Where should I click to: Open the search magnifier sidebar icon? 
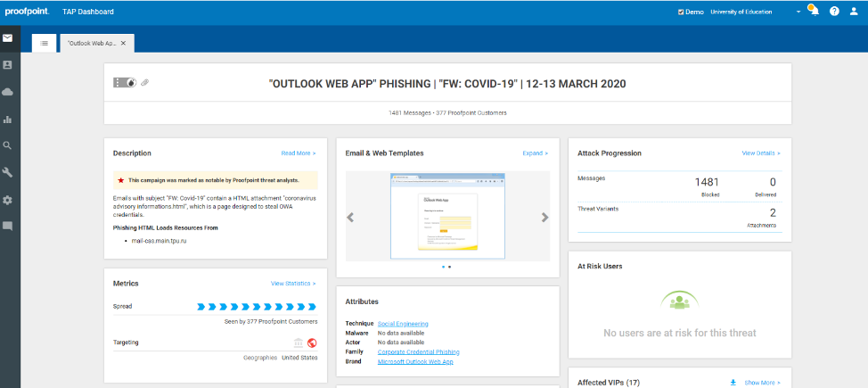tap(7, 145)
